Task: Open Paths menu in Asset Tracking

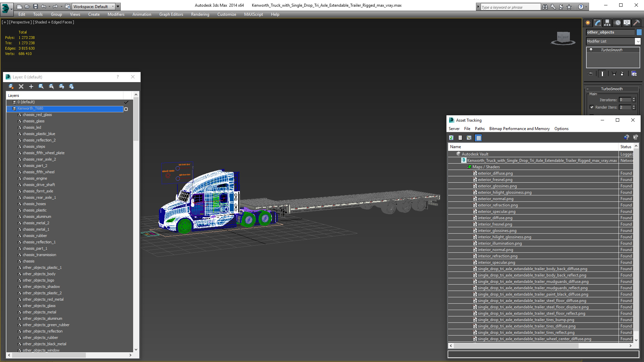Action: click(480, 129)
